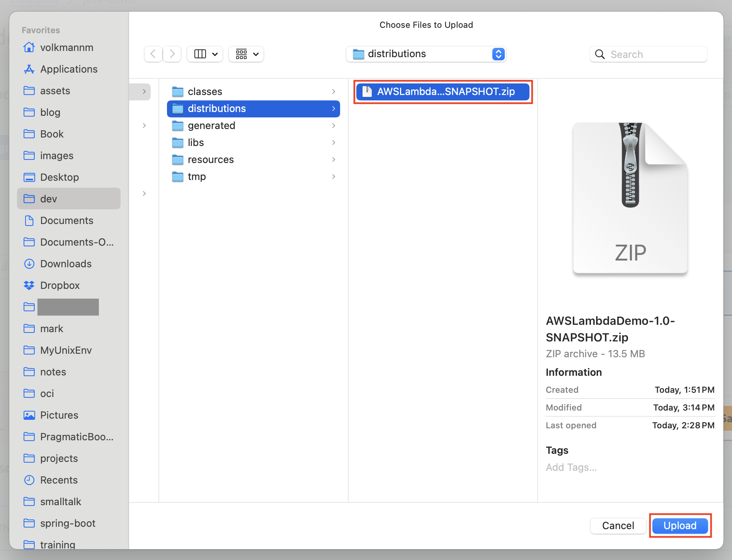Expand the libs folder chevron

[333, 143]
